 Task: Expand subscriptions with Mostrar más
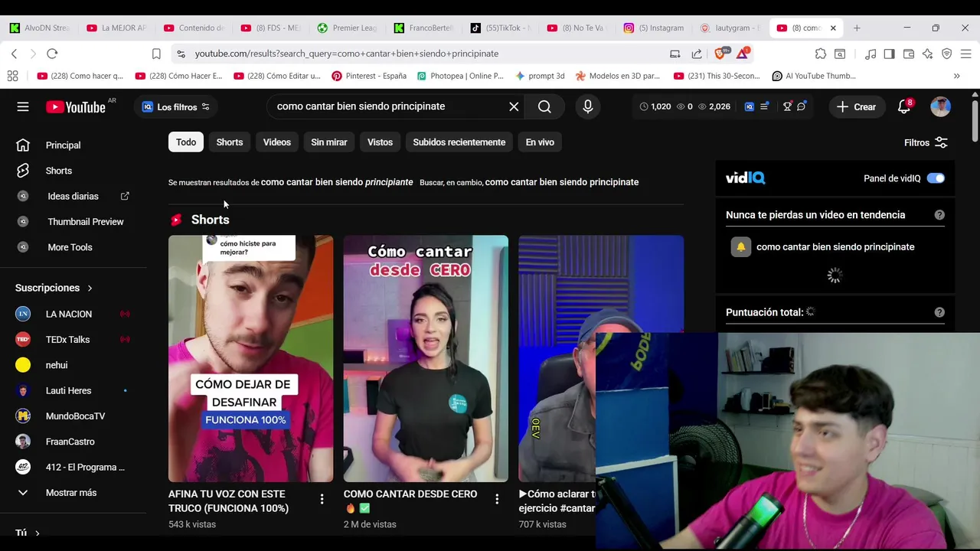tap(71, 493)
